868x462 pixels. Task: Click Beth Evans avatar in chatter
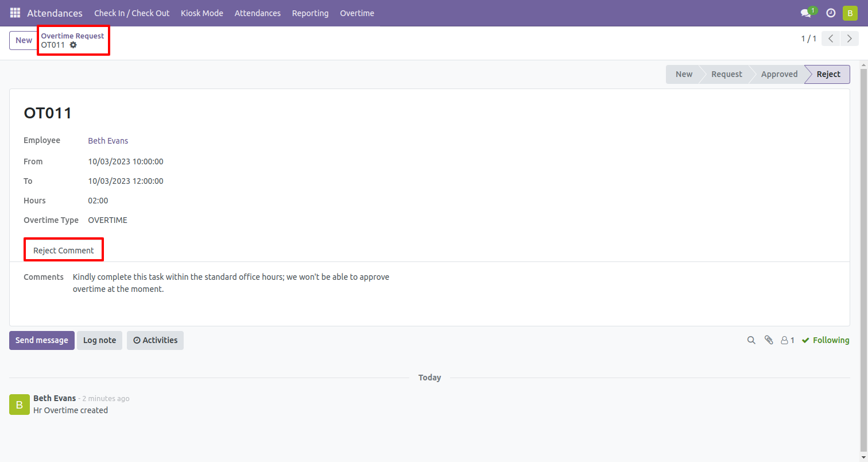coord(19,405)
